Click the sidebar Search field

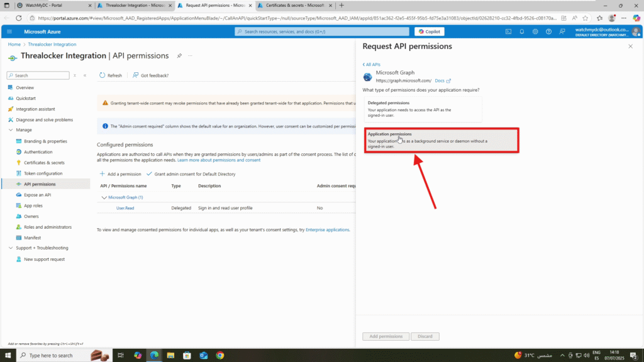(38, 75)
